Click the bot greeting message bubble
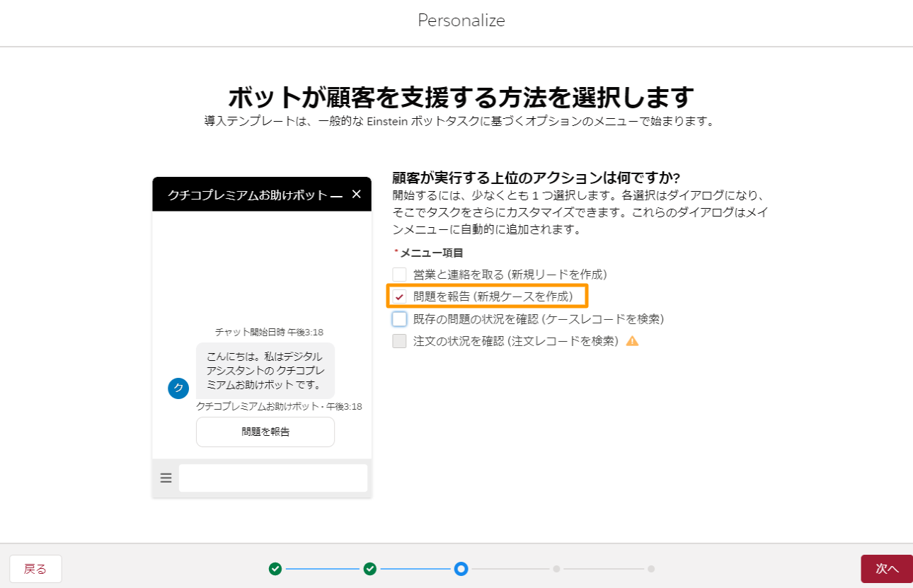Screen dimensions: 913x588 tap(265, 371)
